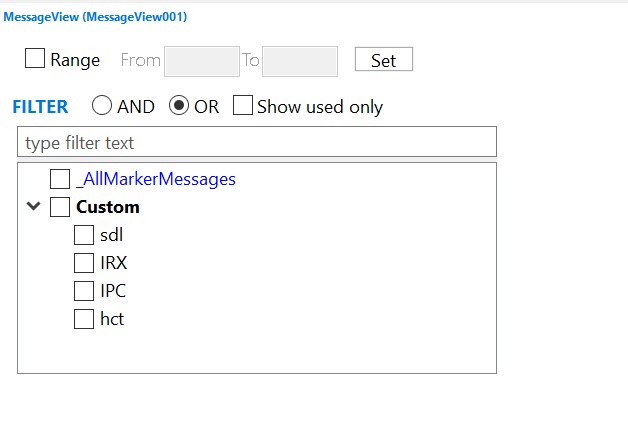Select the Custom tree label
The width and height of the screenshot is (628, 436).
click(108, 207)
